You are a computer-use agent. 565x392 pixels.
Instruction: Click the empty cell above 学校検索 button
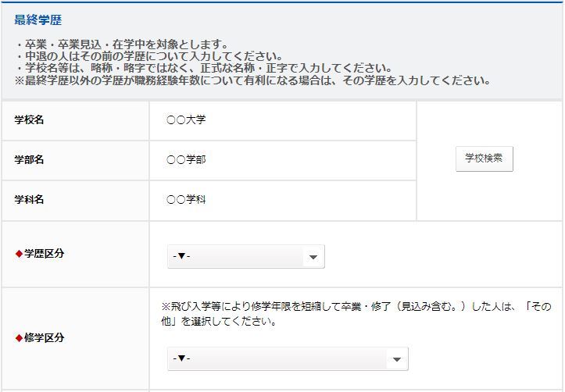[x=489, y=121]
